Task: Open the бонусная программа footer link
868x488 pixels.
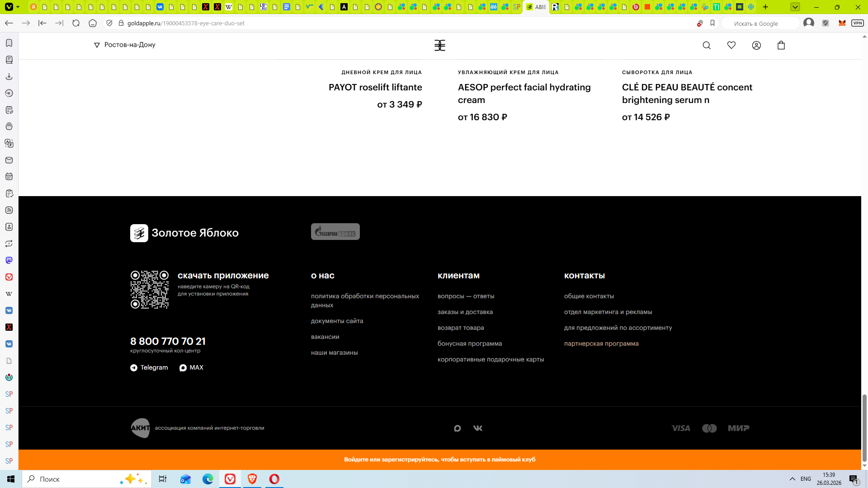Action: click(469, 343)
